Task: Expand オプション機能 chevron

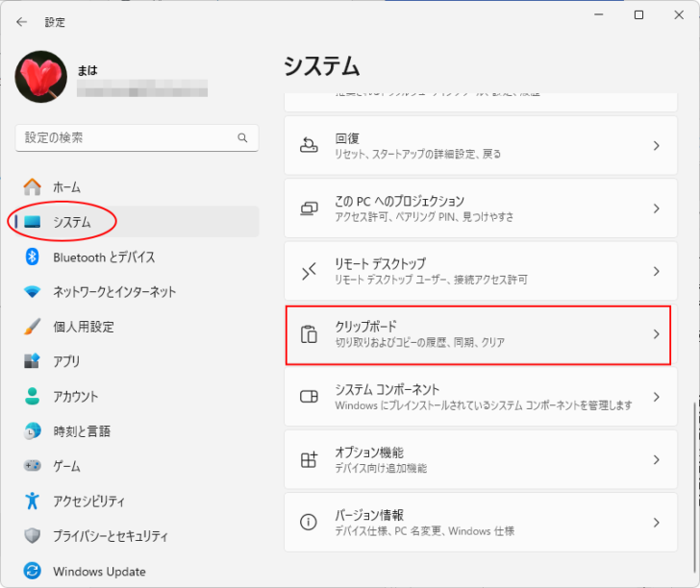Action: coord(656,459)
